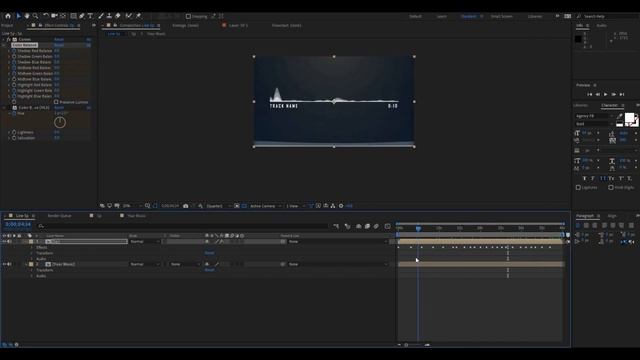Click Reset for layer 1 Transform
The image size is (640, 360).
click(209, 253)
